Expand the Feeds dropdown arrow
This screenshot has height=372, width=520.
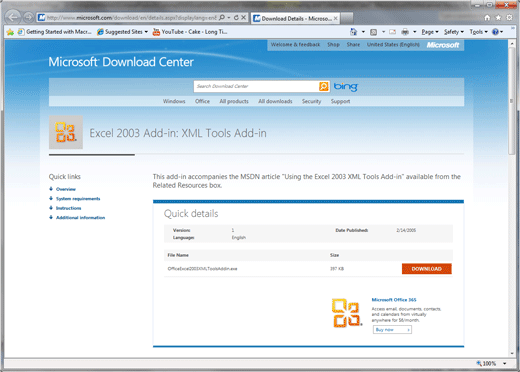point(383,32)
